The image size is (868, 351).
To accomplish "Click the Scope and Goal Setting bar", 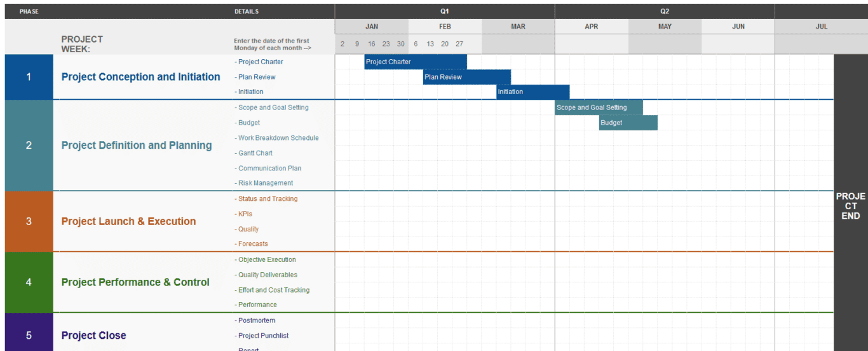I will coord(599,107).
